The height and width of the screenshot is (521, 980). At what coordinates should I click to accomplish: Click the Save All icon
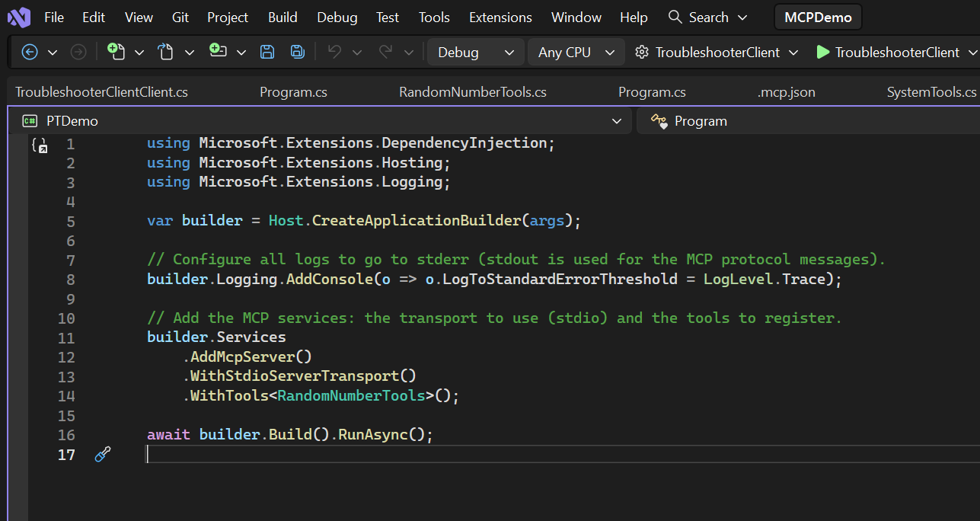pos(297,52)
